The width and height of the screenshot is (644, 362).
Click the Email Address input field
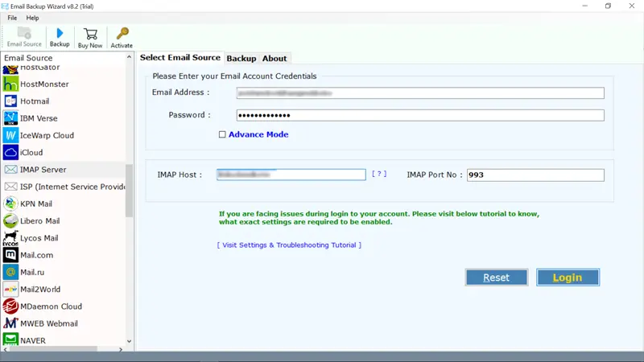tap(420, 93)
